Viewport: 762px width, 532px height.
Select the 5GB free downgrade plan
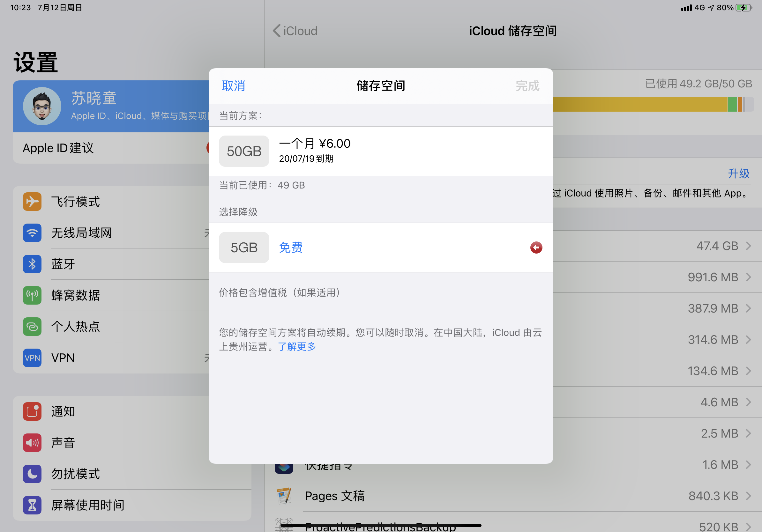tap(290, 248)
